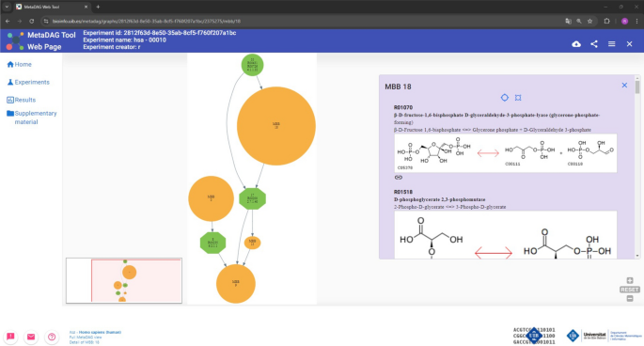Image resolution: width=644 pixels, height=346 pixels.
Task: Open the Full MetaDAG view footer link
Action: coord(86,337)
